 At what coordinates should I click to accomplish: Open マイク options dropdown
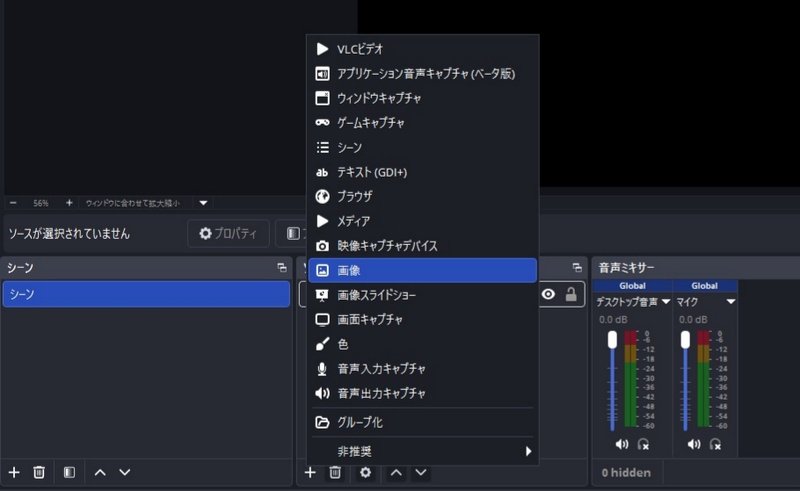(731, 302)
